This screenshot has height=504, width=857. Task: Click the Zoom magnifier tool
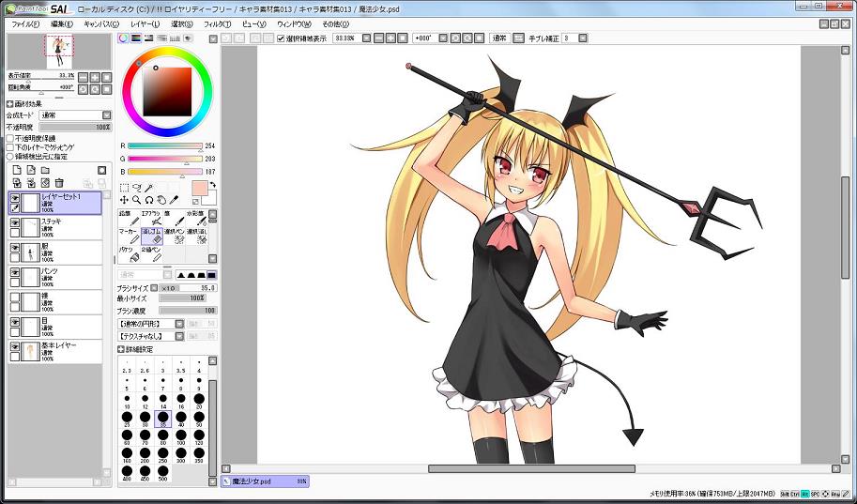(137, 200)
